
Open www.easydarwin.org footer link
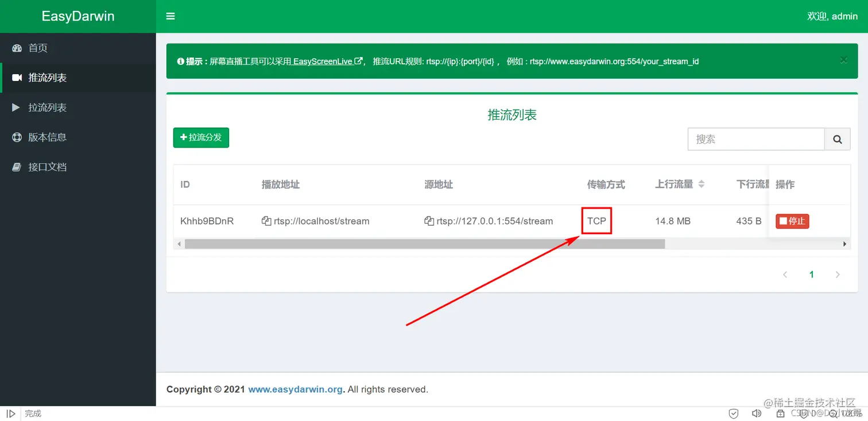click(296, 389)
